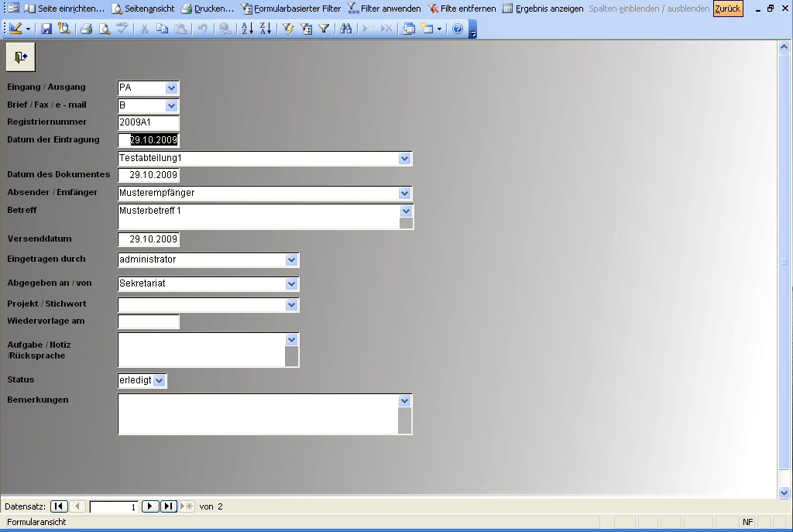Click the Undo arrow icon
This screenshot has width=793, height=532.
click(x=202, y=29)
